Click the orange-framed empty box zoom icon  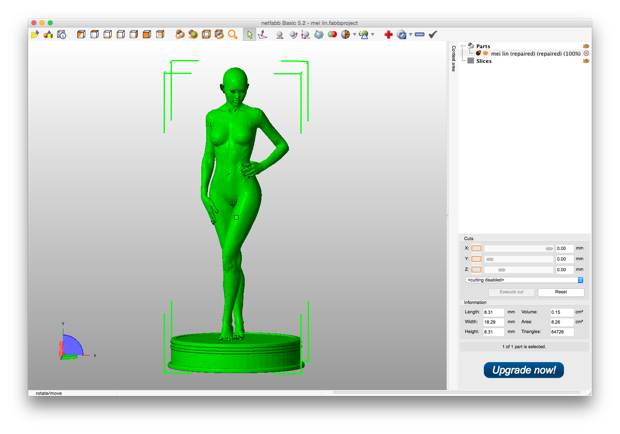pos(206,35)
